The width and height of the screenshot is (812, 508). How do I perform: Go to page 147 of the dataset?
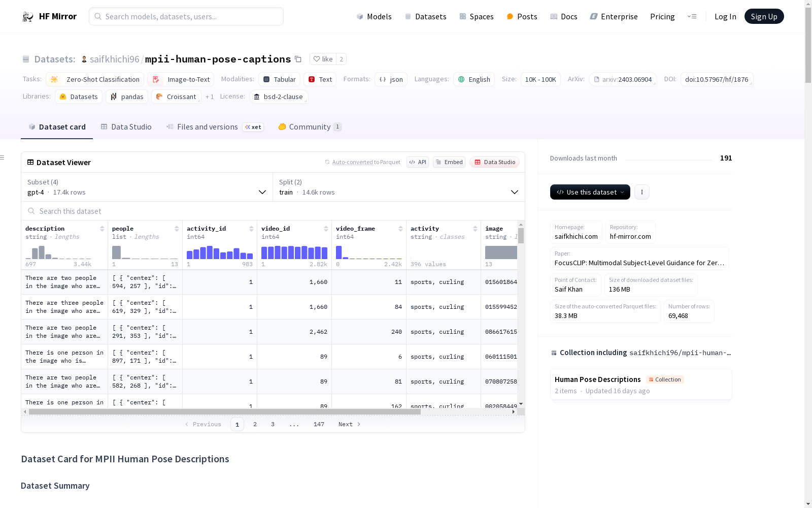[x=319, y=424]
